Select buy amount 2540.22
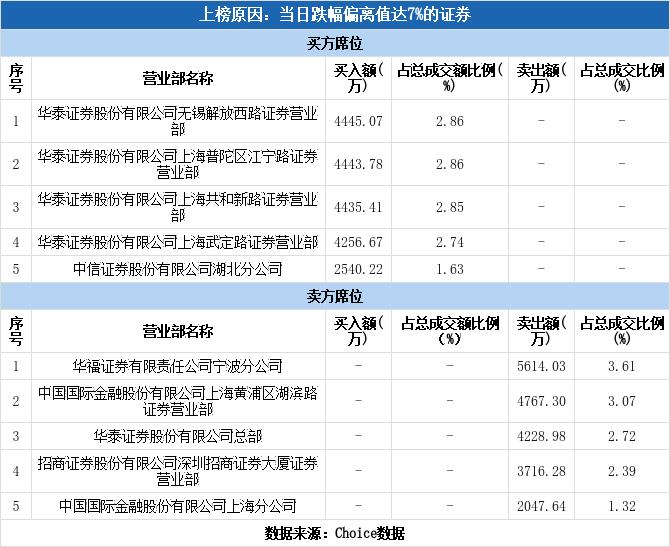 358,269
